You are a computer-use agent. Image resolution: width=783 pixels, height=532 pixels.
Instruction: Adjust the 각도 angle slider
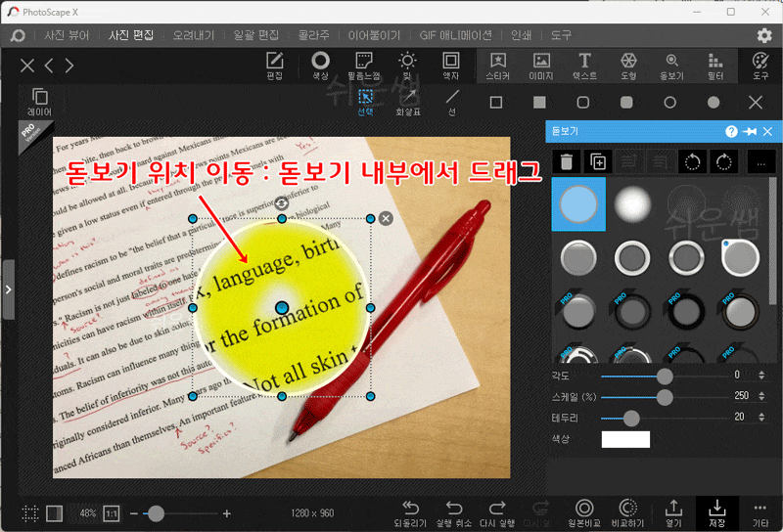click(x=665, y=377)
